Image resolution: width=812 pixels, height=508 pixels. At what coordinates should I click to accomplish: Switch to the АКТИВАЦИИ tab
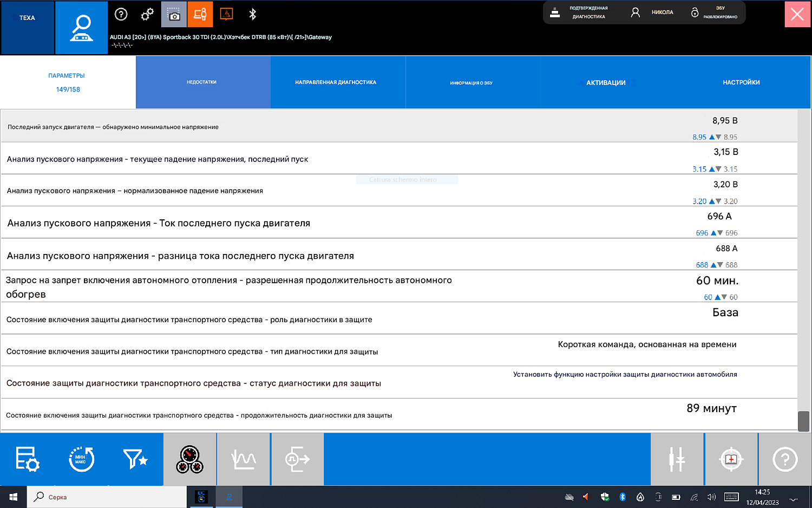click(x=606, y=83)
